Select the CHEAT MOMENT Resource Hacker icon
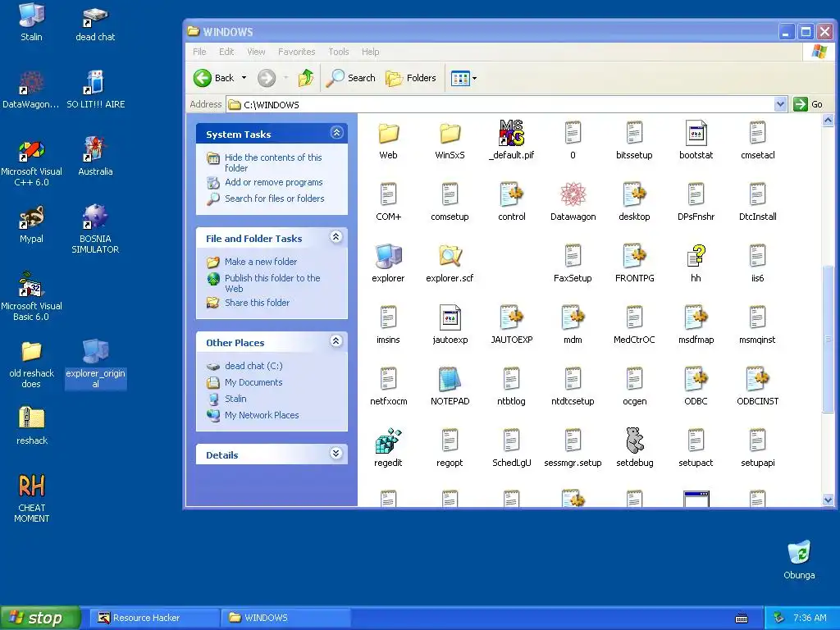The height and width of the screenshot is (630, 840). point(32,486)
